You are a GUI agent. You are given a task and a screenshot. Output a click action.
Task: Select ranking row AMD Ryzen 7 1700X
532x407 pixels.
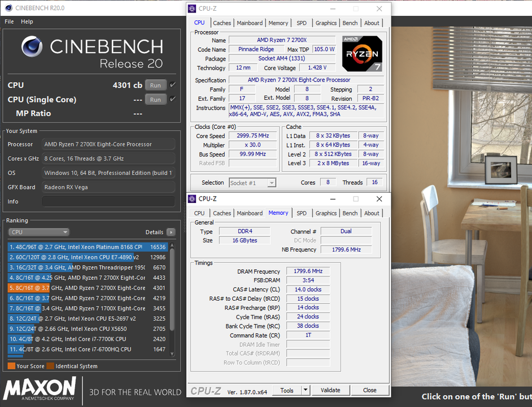tap(87, 308)
